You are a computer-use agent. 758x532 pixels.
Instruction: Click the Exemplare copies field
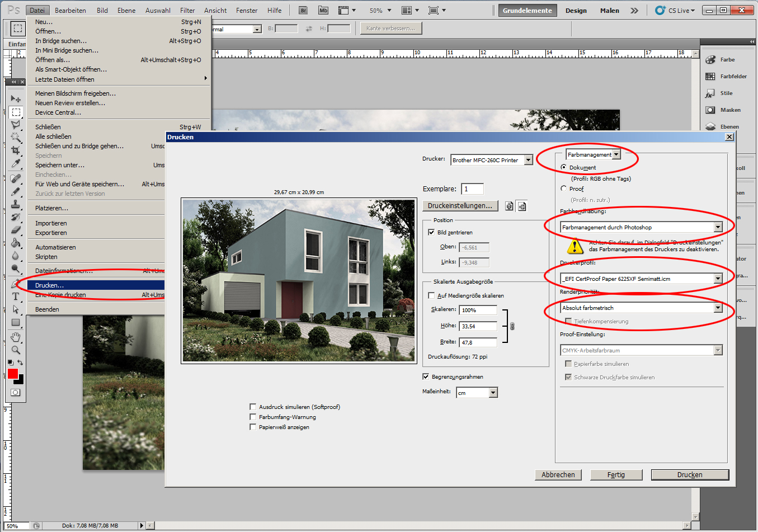point(473,189)
